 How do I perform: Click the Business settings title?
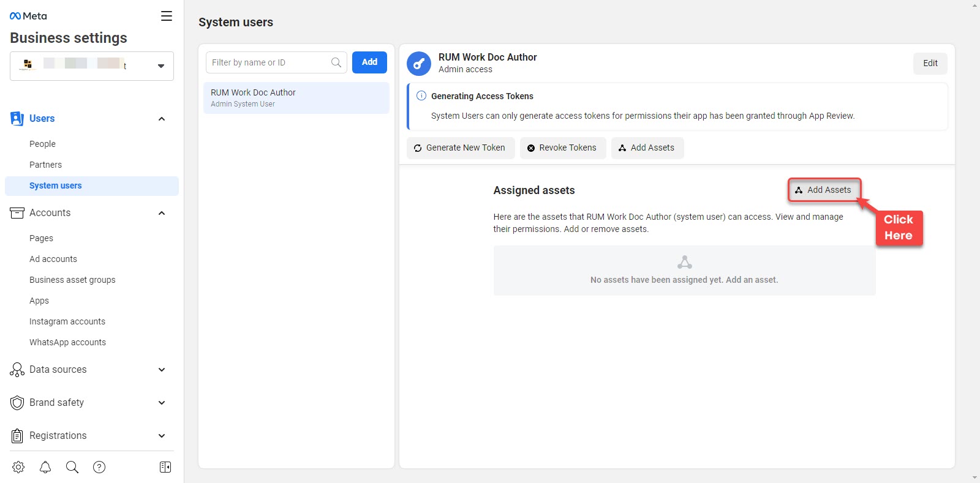69,38
